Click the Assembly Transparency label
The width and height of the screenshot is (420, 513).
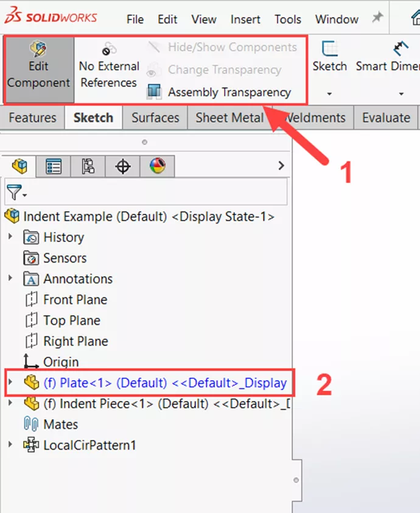229,92
